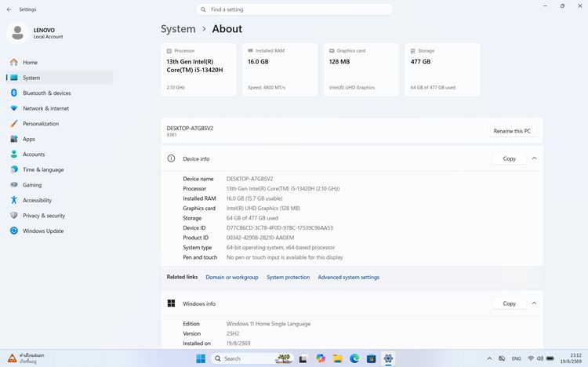Screen dimensions: 588x367
Task: Click the Windows info logo icon
Action: pyautogui.click(x=171, y=303)
